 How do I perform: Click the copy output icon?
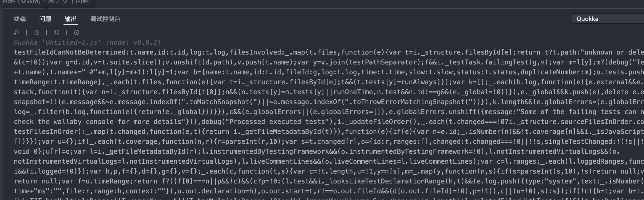[56, 33]
